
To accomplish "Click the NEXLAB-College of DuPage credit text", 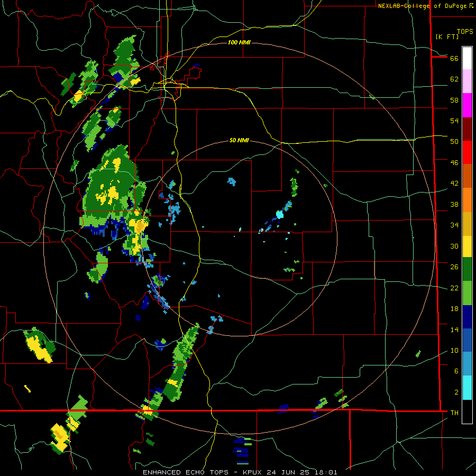I will [426, 6].
